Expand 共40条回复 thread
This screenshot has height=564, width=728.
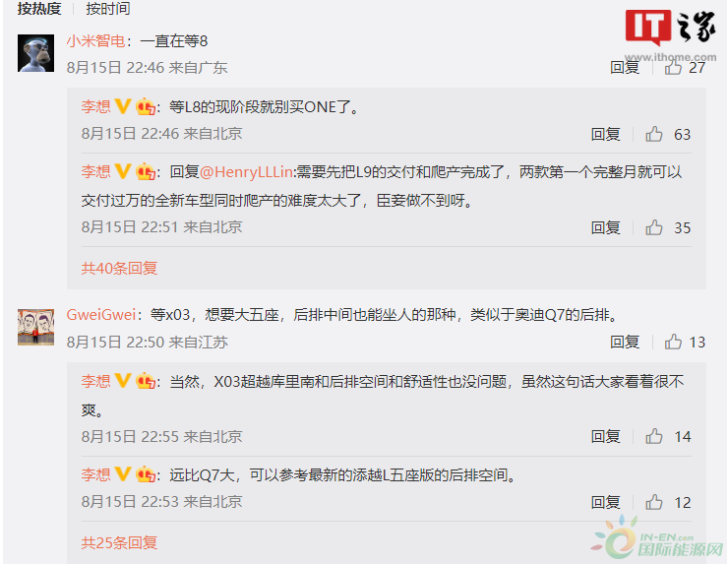[119, 268]
